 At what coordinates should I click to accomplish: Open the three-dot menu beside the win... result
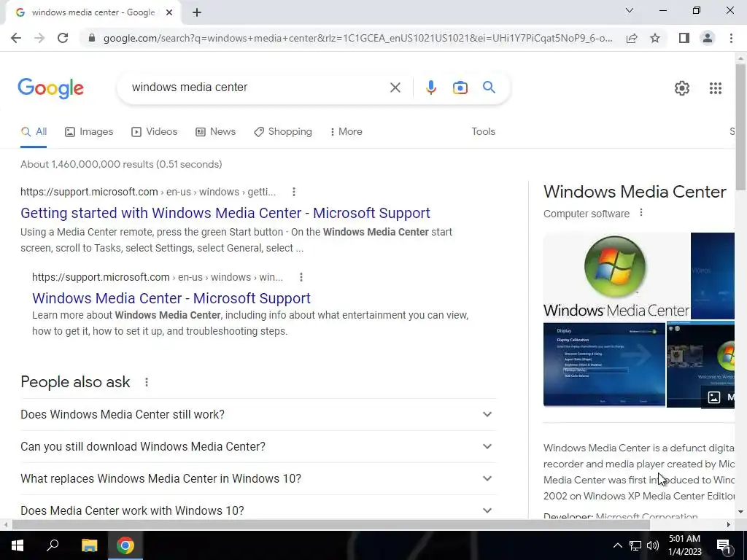[x=301, y=277]
